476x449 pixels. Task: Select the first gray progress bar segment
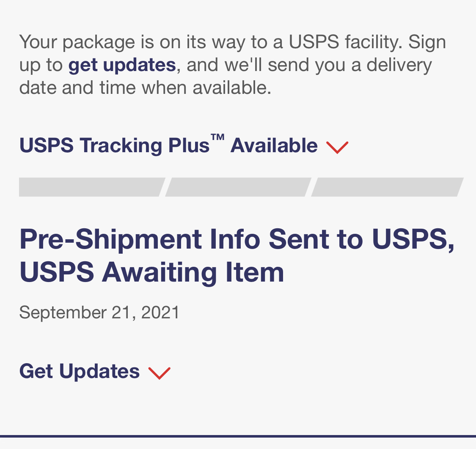[x=91, y=187]
